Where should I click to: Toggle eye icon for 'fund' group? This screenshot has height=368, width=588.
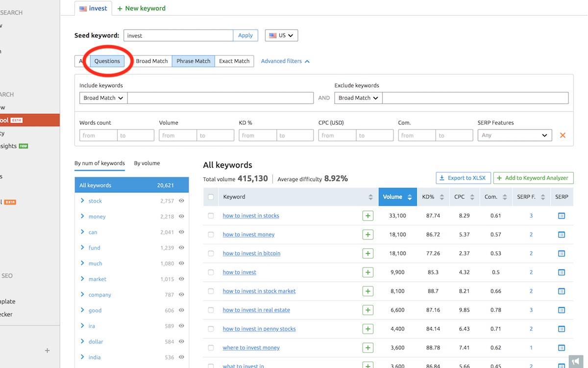[x=181, y=248]
